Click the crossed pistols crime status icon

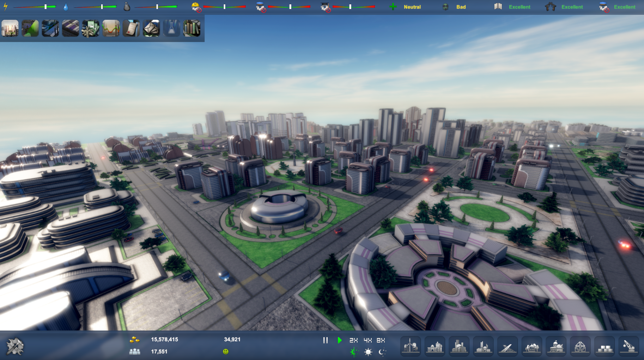tap(551, 7)
